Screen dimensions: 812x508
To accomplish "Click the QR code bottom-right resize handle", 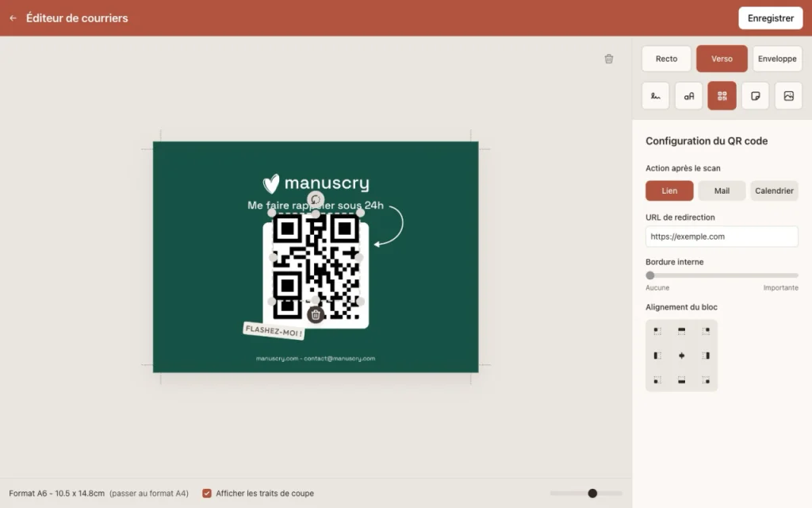I will tap(360, 301).
